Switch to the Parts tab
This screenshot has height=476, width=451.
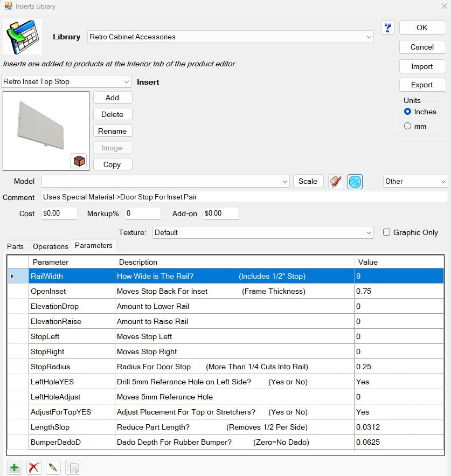[15, 246]
